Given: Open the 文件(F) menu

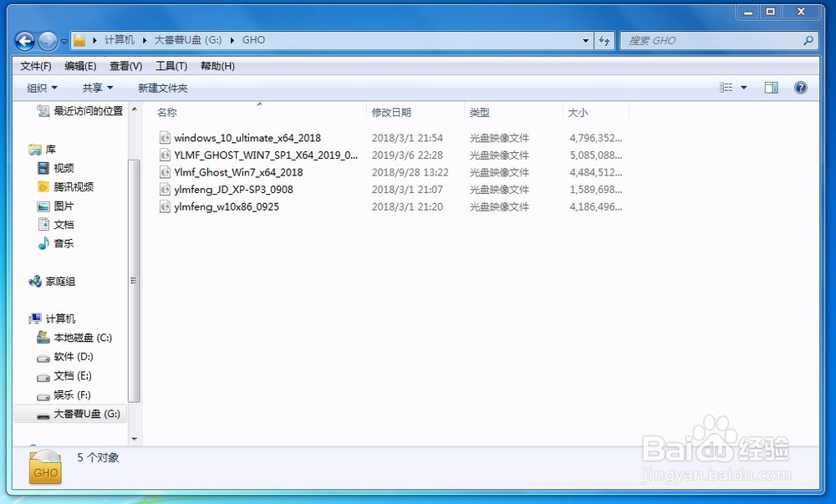Looking at the screenshot, I should (x=36, y=66).
